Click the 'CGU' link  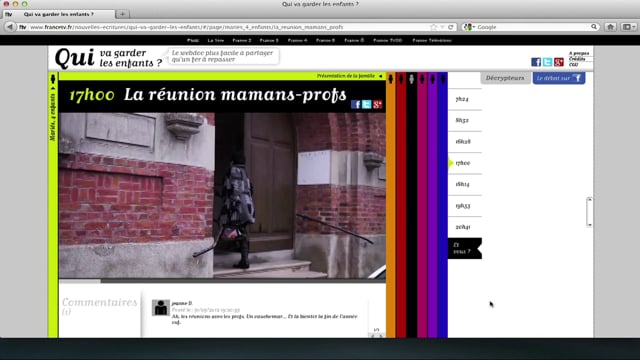point(573,64)
